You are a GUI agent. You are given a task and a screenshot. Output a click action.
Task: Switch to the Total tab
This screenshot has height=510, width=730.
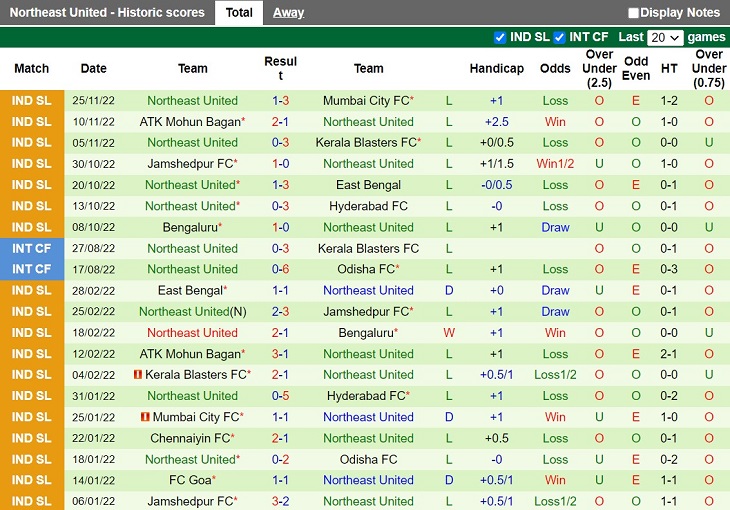coord(239,13)
